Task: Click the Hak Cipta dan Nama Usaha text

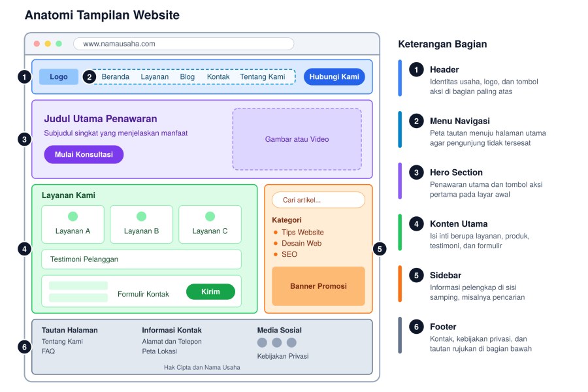Action: 202,367
